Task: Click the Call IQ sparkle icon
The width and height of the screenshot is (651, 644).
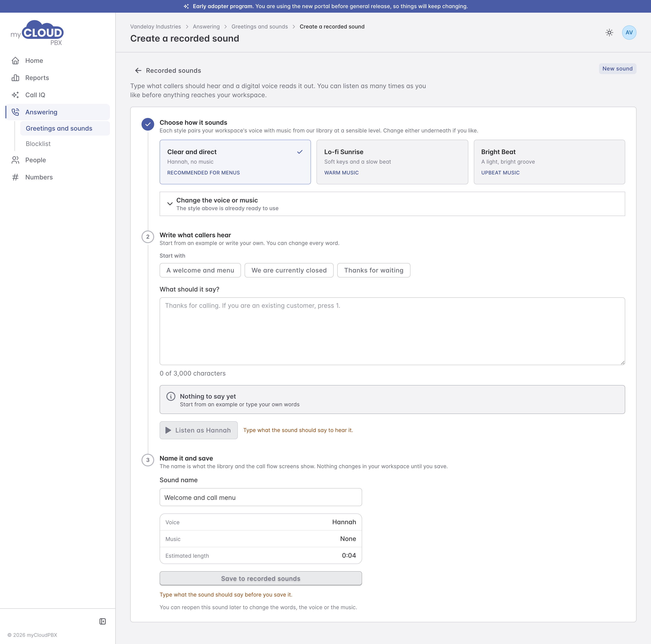Action: [16, 95]
